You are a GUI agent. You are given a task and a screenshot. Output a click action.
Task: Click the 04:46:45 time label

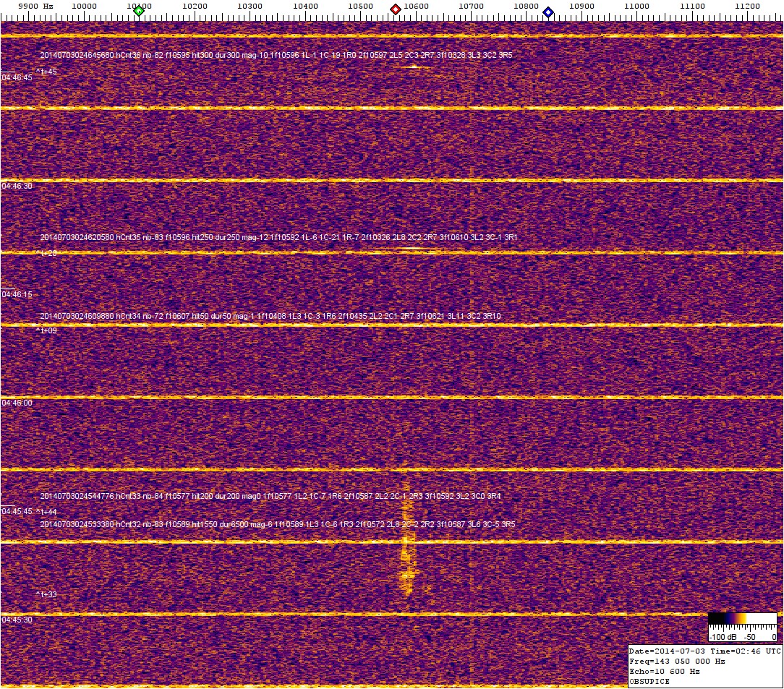pos(17,77)
